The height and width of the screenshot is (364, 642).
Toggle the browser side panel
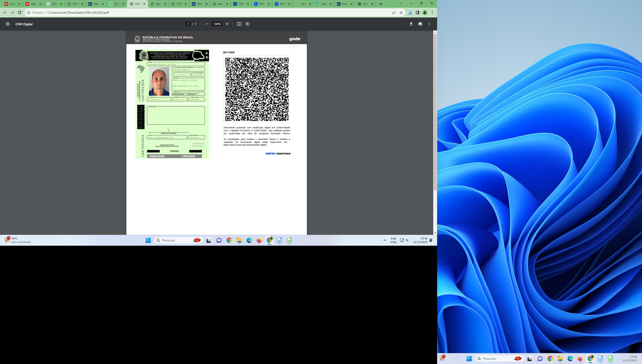(x=417, y=13)
